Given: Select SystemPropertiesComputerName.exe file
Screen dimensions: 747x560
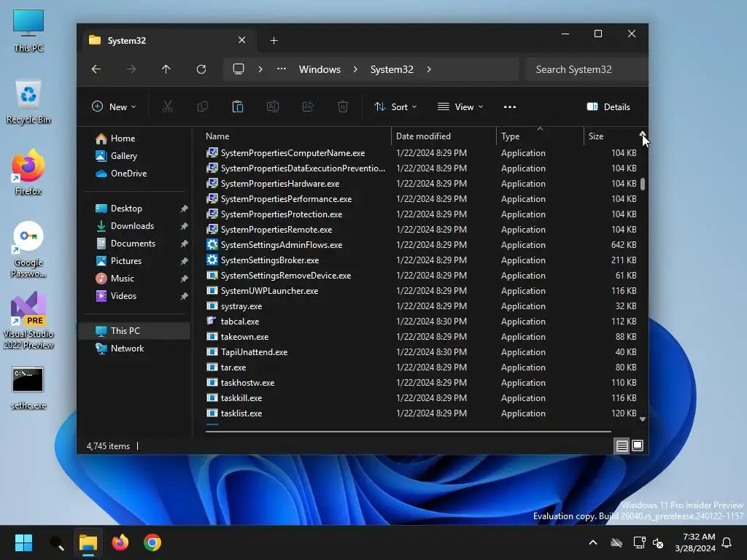Looking at the screenshot, I should pos(293,153).
